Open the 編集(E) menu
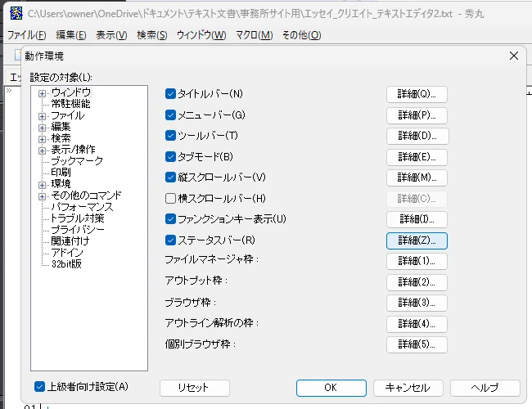Screen dimensions: 532x409 pyautogui.click(x=71, y=35)
